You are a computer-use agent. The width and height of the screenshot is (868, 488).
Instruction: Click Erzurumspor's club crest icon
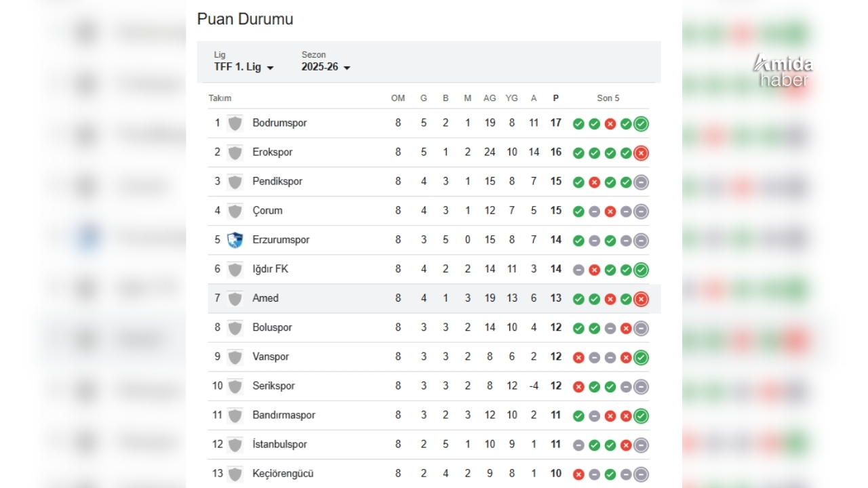[x=235, y=240]
